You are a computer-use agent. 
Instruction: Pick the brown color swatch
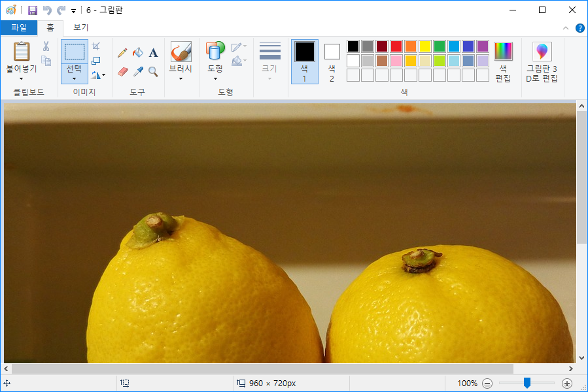click(382, 60)
